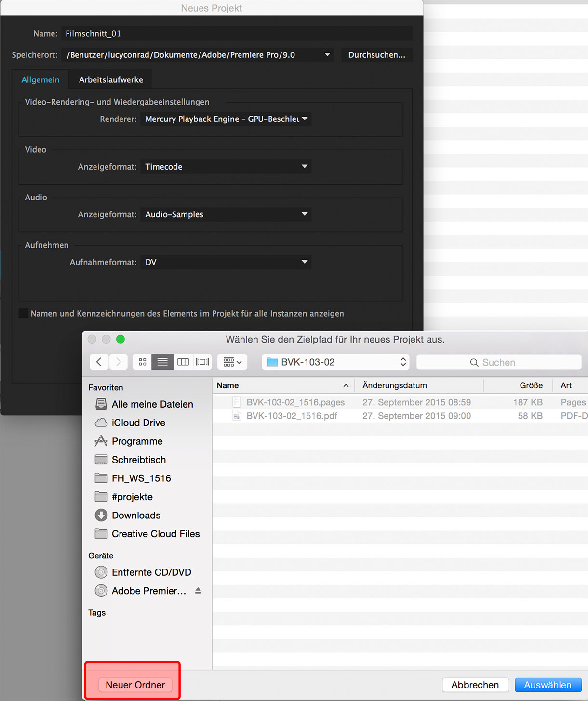Image resolution: width=588 pixels, height=701 pixels.
Task: Click the Tags sidebar heading
Action: click(x=97, y=613)
